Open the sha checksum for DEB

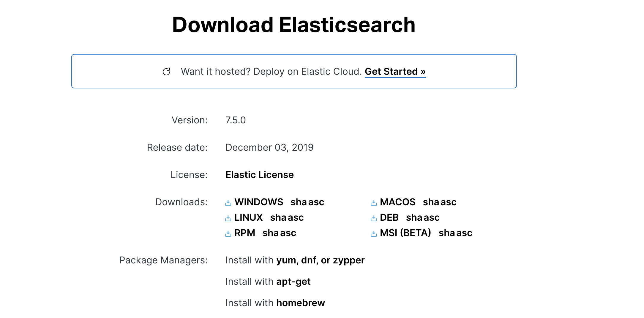(414, 217)
